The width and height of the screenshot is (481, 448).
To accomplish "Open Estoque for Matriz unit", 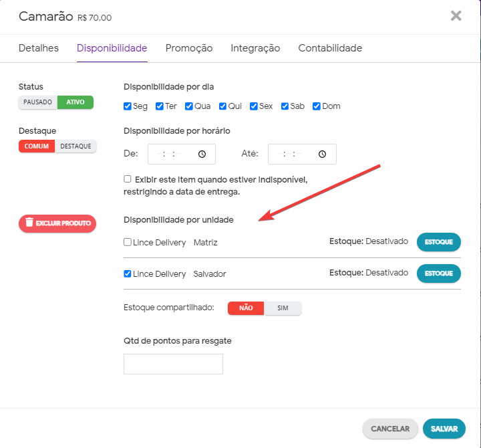I will click(x=439, y=241).
